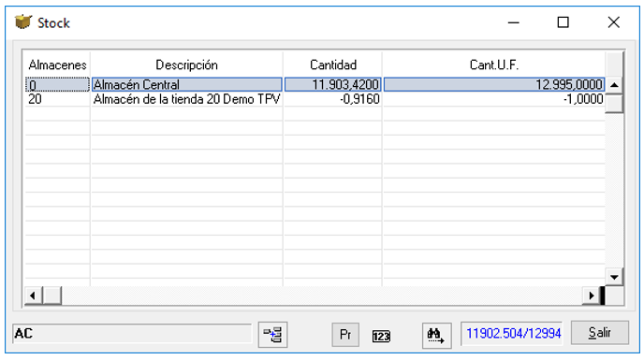The image size is (644, 360).
Task: Click the Salir button
Action: tap(600, 333)
